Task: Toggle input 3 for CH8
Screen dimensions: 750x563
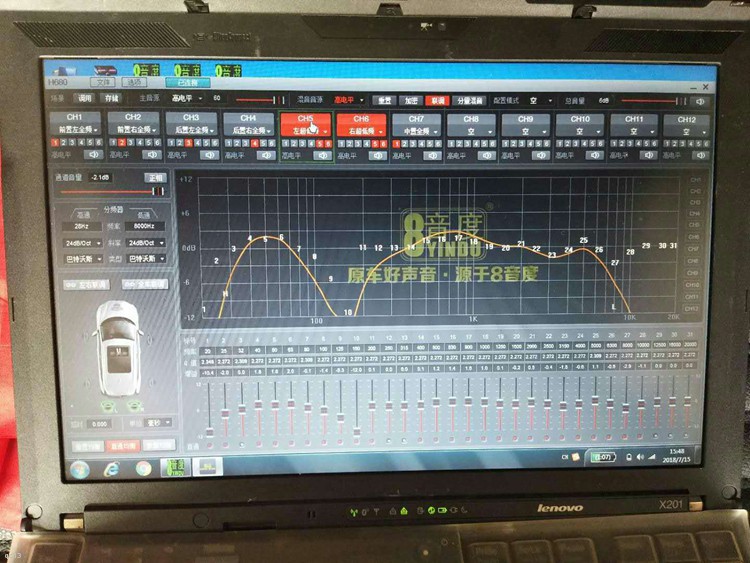Action: [x=468, y=144]
